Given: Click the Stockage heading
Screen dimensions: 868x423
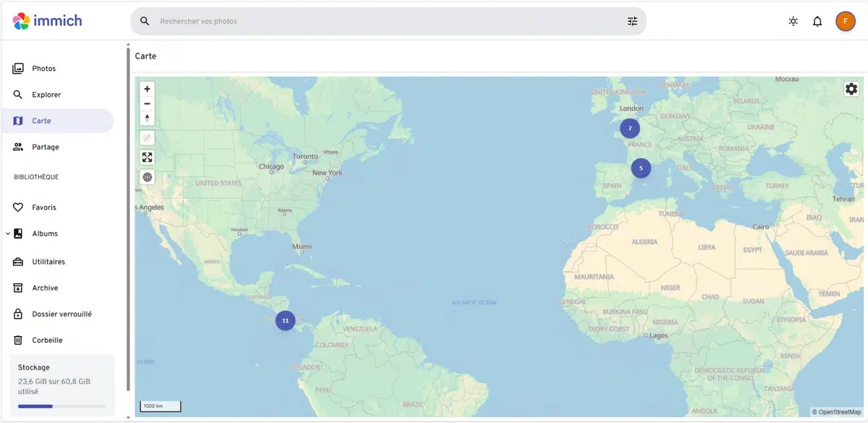Looking at the screenshot, I should (34, 367).
